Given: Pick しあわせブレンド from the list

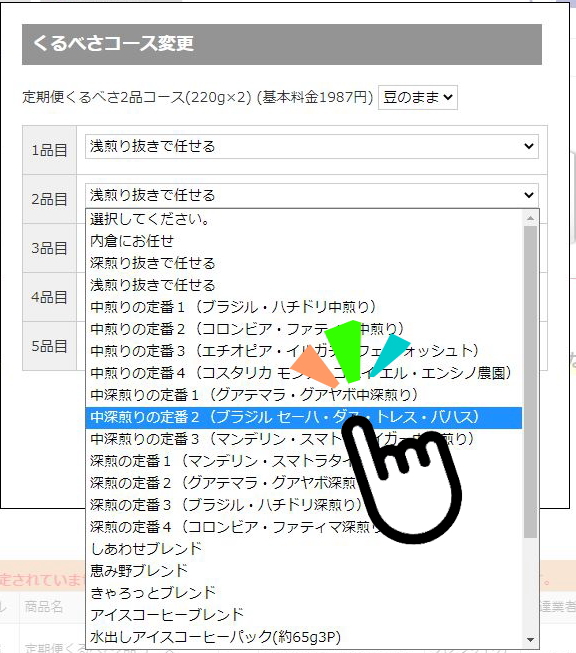Looking at the screenshot, I should (304, 549).
